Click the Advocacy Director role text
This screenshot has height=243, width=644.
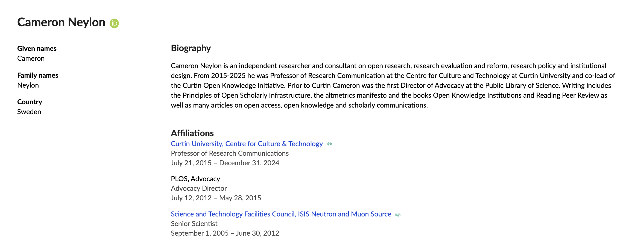coord(199,188)
